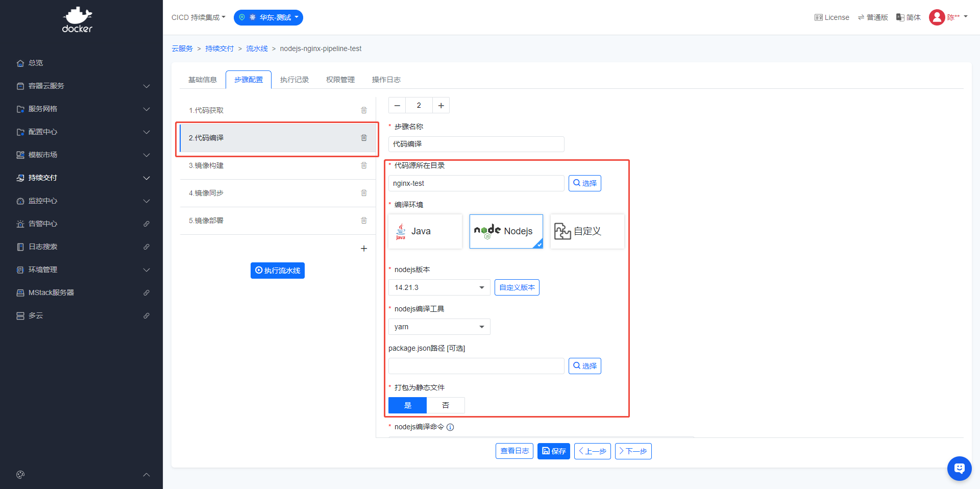Switch to the 执行记录 tab
The image size is (980, 489).
click(x=295, y=80)
